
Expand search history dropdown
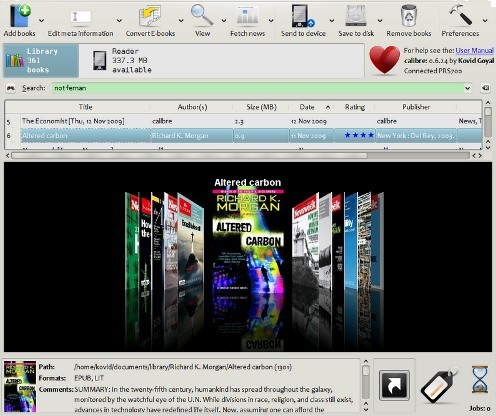tap(467, 88)
